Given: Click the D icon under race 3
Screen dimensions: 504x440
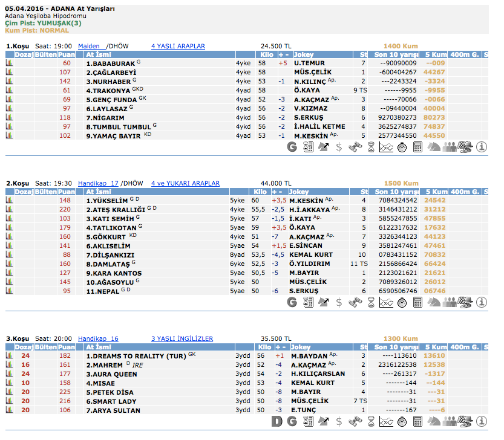Looking at the screenshot, I should click(277, 421).
